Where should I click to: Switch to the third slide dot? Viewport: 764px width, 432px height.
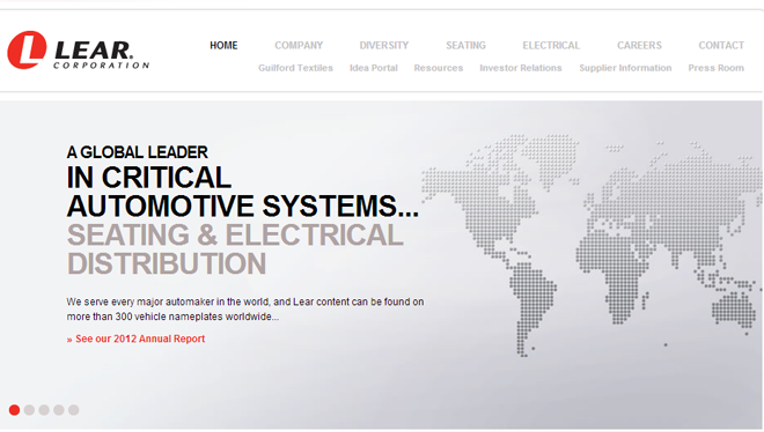pyautogui.click(x=44, y=410)
